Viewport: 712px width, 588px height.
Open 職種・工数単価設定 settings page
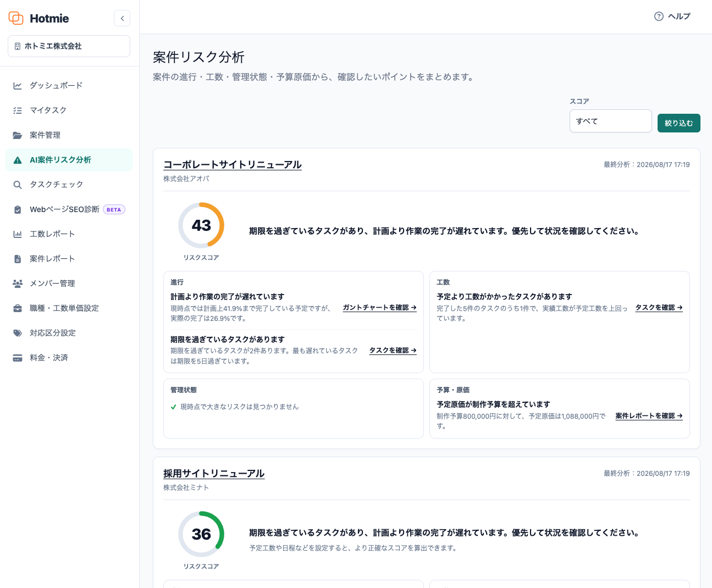[x=69, y=308]
